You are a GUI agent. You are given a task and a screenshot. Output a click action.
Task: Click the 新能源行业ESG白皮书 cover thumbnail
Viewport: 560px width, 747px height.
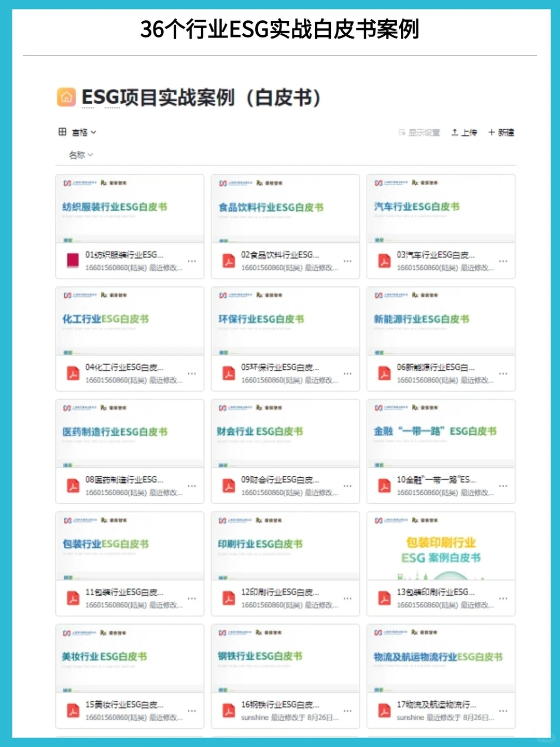(x=441, y=320)
